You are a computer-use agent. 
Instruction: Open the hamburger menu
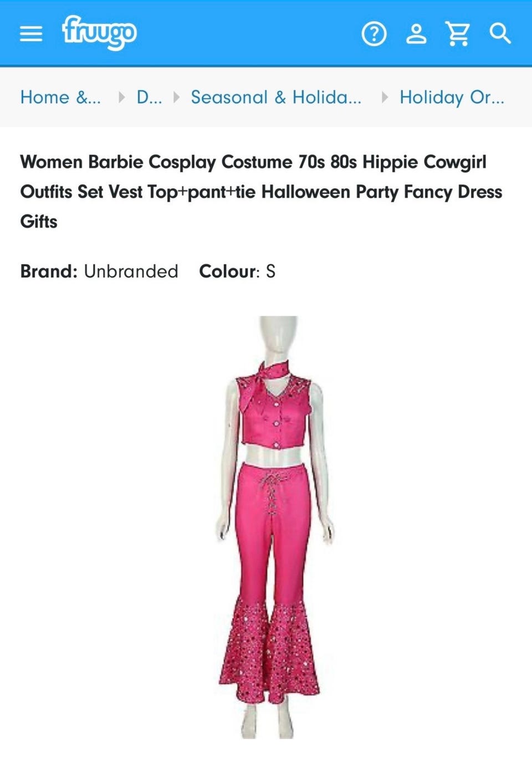coord(31,34)
